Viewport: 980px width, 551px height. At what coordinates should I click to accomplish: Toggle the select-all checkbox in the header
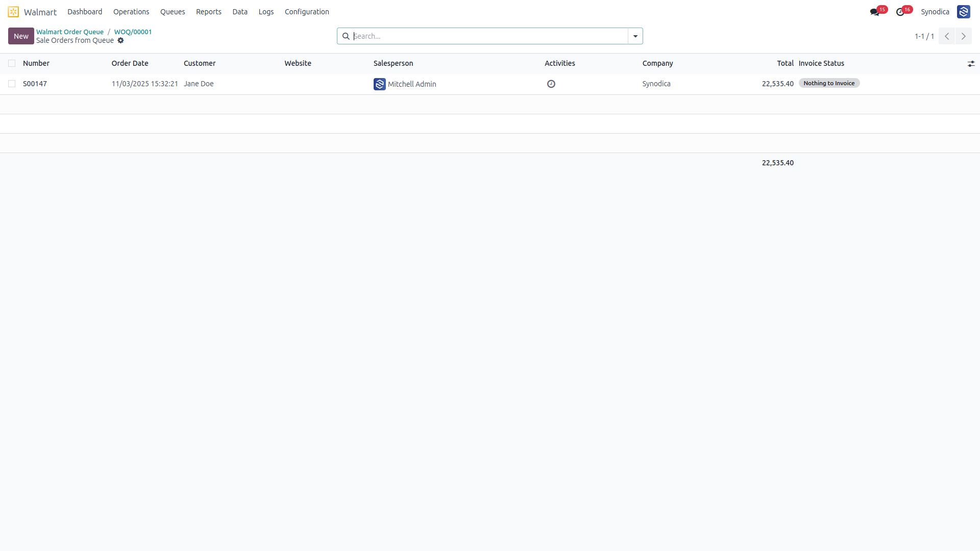pyautogui.click(x=12, y=63)
